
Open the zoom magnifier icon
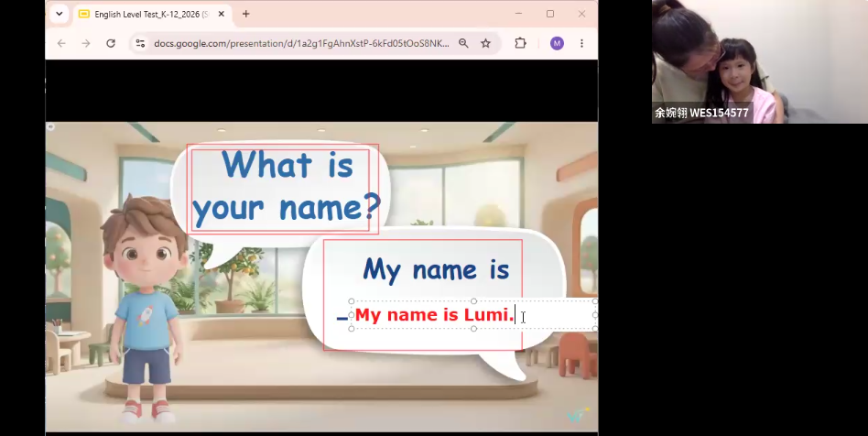pos(463,43)
